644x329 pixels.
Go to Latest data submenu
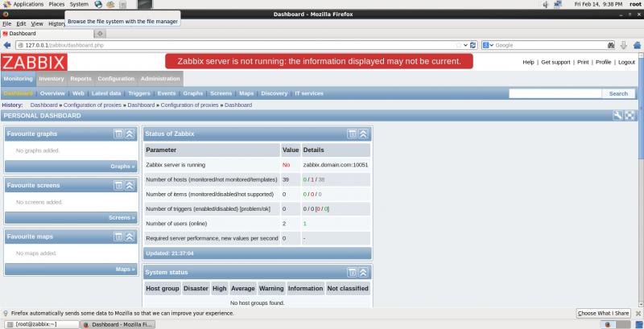point(106,93)
